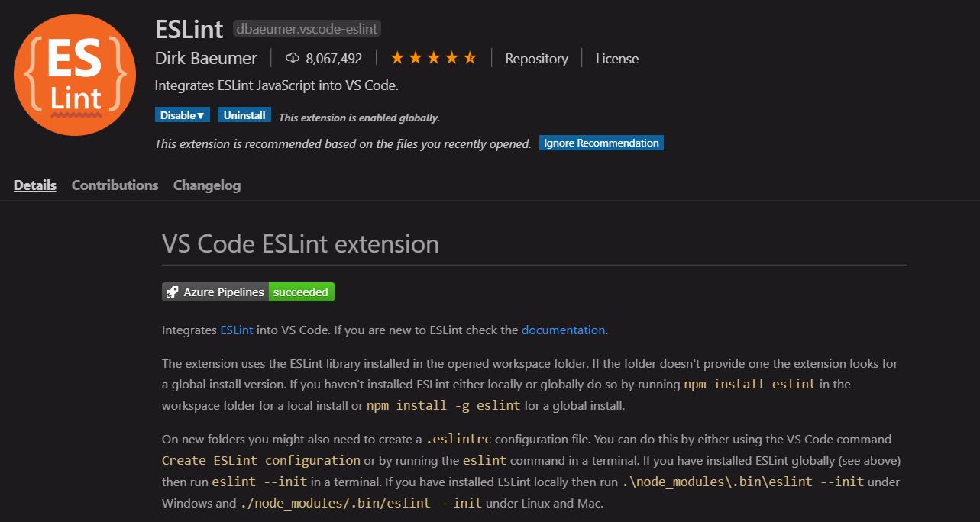Click the ESLint extension logo

[x=74, y=74]
